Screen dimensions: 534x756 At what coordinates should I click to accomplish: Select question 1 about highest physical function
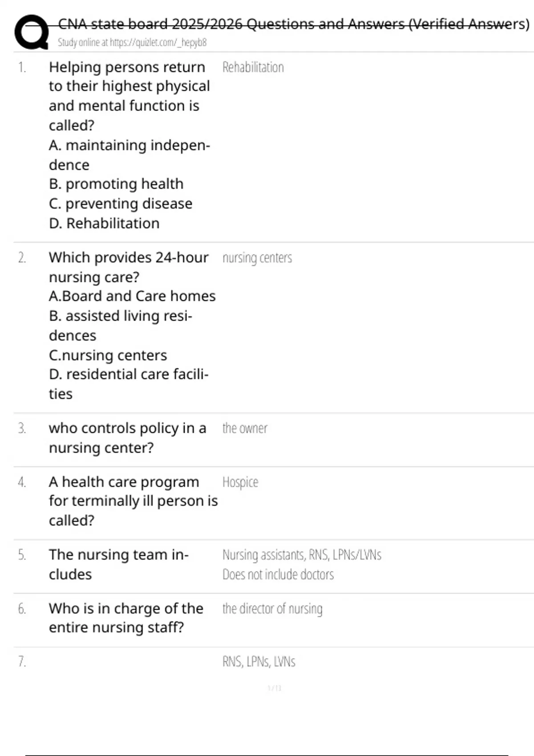[x=129, y=96]
